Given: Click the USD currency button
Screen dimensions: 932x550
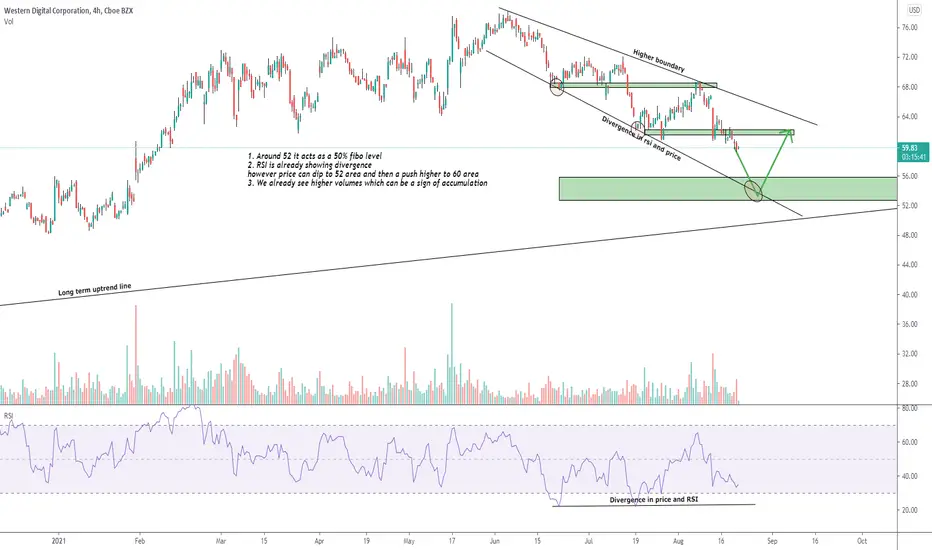Looking at the screenshot, I should click(914, 10).
